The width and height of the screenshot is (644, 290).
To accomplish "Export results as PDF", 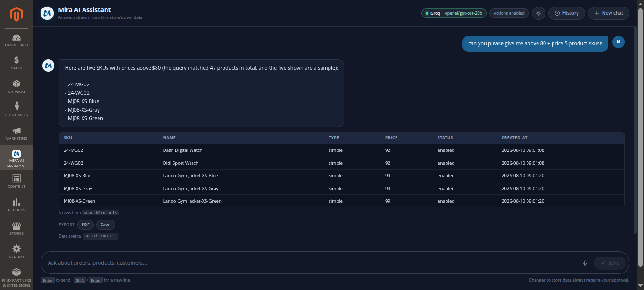I will (85, 224).
